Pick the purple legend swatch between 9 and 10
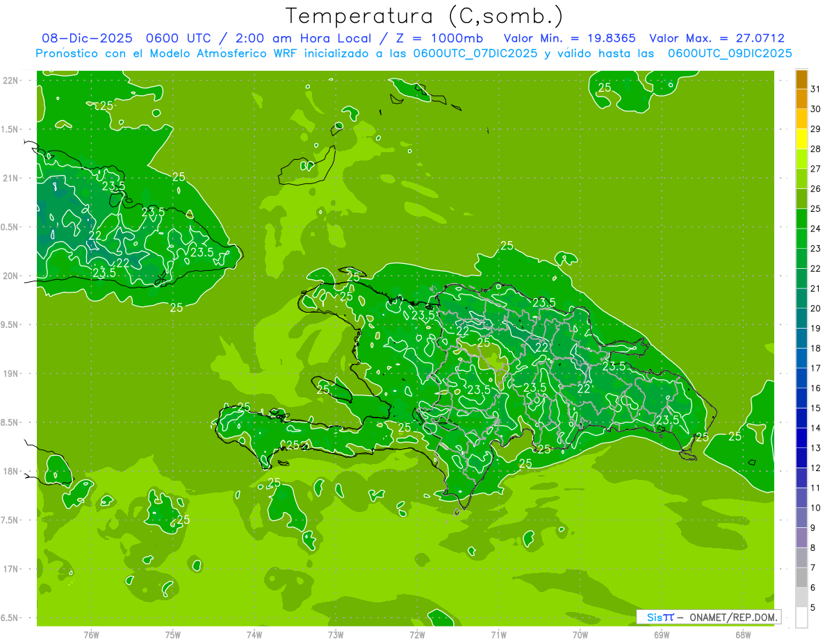Image resolution: width=834 pixels, height=644 pixels. [801, 518]
